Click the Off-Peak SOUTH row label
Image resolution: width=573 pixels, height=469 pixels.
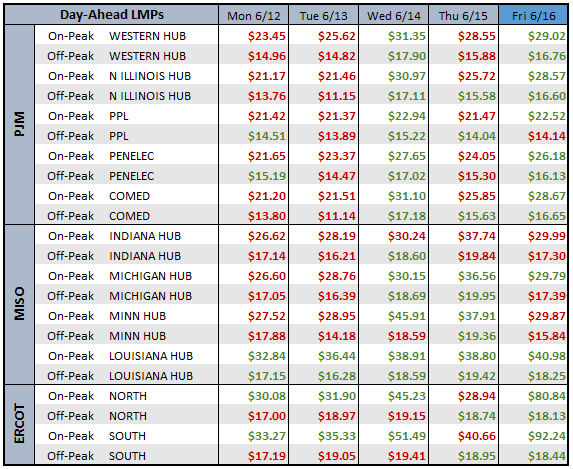[x=97, y=456]
